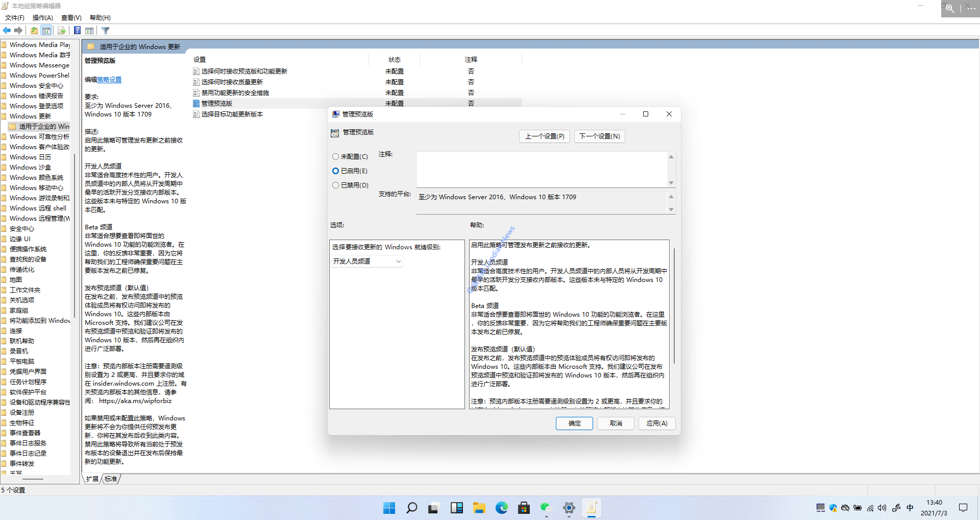Open the 操作(A) menu

pyautogui.click(x=43, y=18)
